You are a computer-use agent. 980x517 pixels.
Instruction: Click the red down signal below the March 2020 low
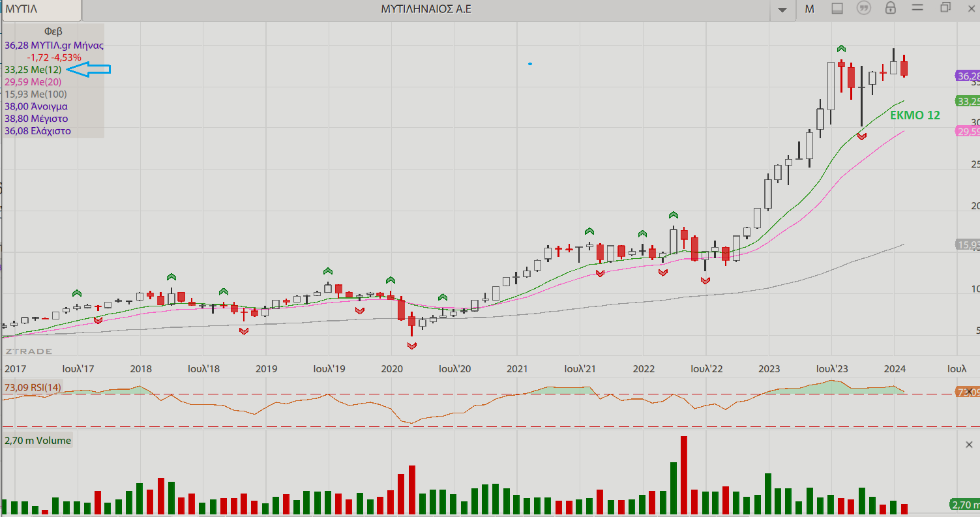(x=412, y=346)
